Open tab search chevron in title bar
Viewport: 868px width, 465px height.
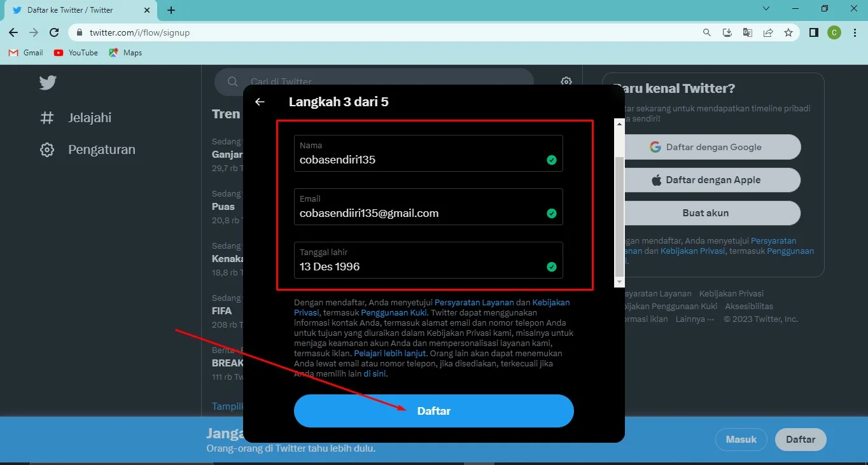click(766, 8)
